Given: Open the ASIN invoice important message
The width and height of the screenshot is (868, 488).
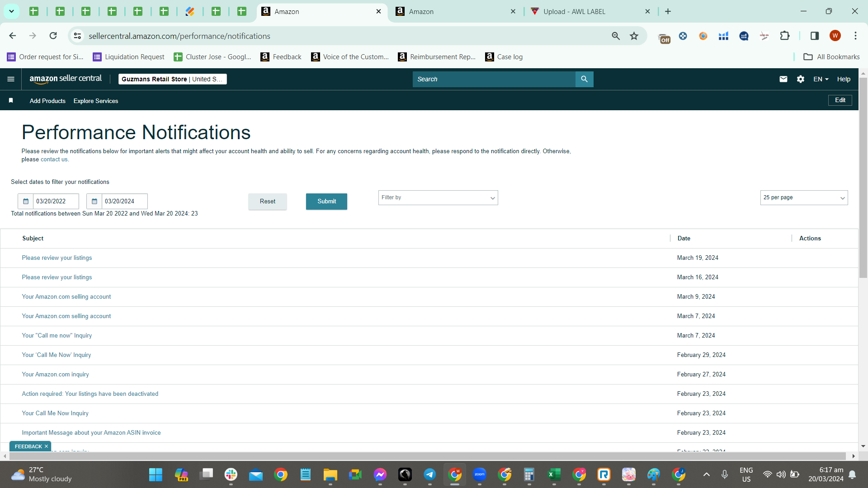Looking at the screenshot, I should click(x=91, y=433).
